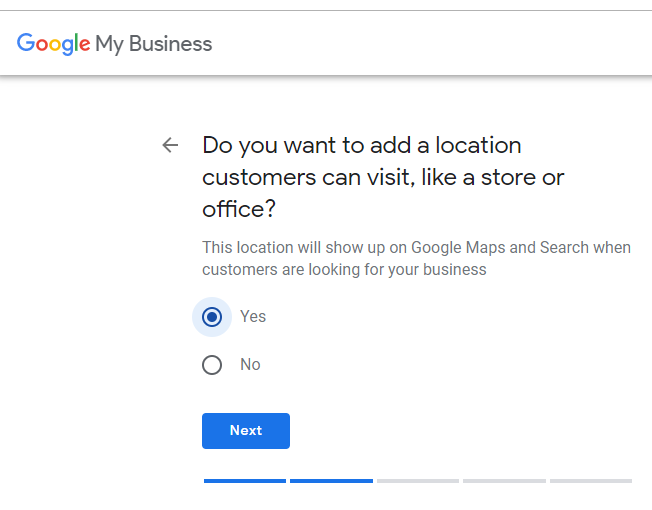Click the "No" option label

[x=250, y=365]
